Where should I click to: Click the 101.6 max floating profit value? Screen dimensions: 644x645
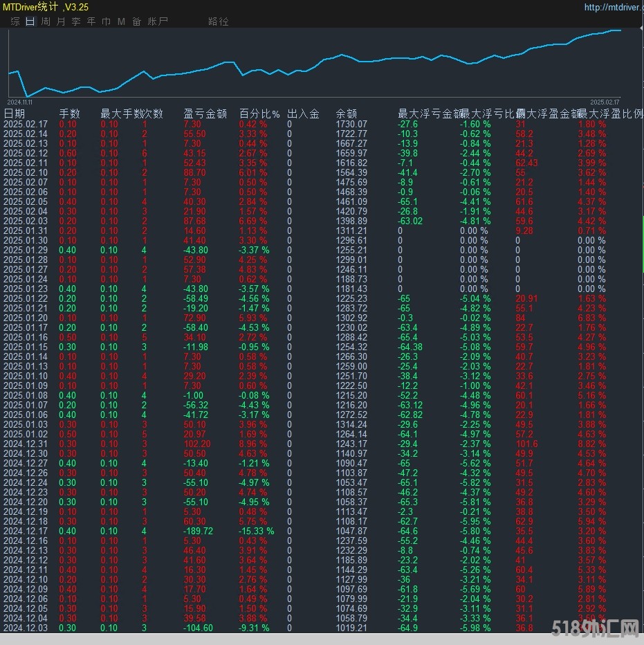(x=527, y=444)
